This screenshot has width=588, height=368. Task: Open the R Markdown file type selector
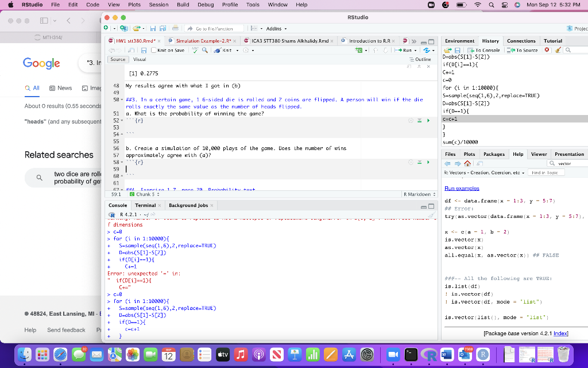(x=419, y=194)
